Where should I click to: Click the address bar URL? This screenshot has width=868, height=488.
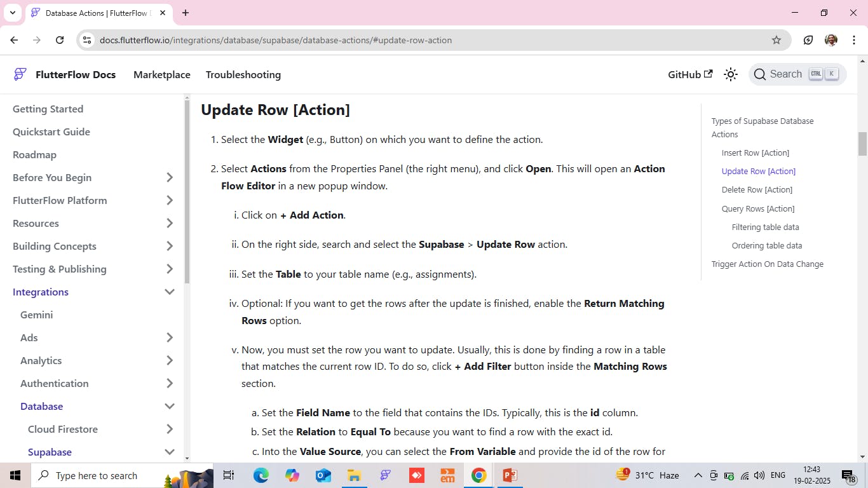click(x=276, y=40)
